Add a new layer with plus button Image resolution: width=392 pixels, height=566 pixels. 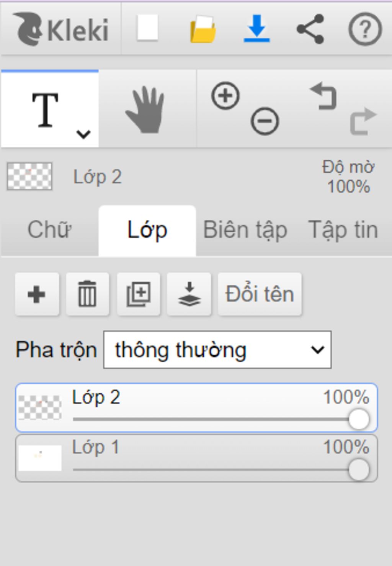(x=37, y=294)
